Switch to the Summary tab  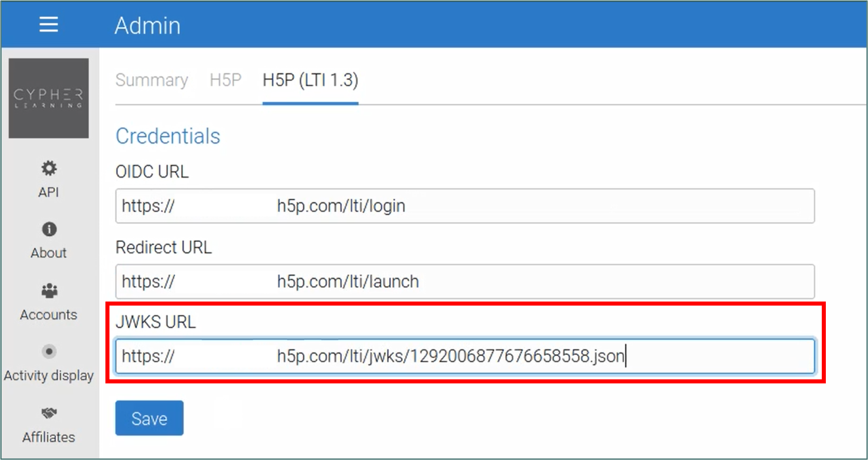pyautogui.click(x=152, y=80)
